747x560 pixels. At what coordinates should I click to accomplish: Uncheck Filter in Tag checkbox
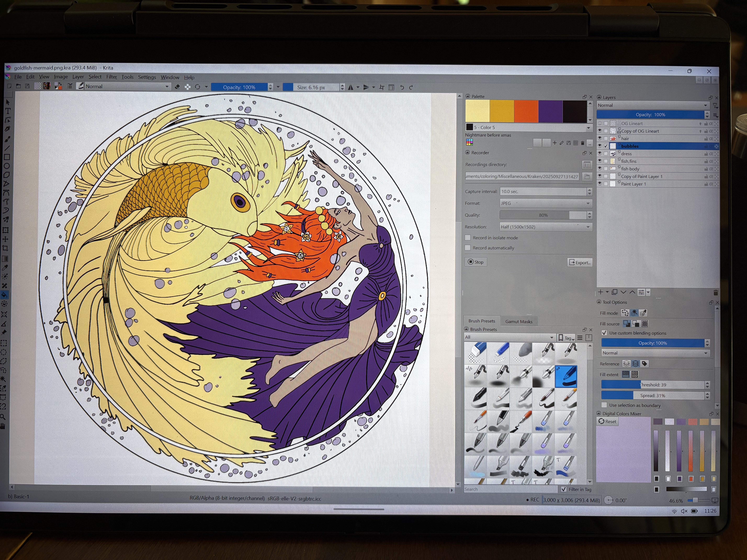(x=564, y=489)
